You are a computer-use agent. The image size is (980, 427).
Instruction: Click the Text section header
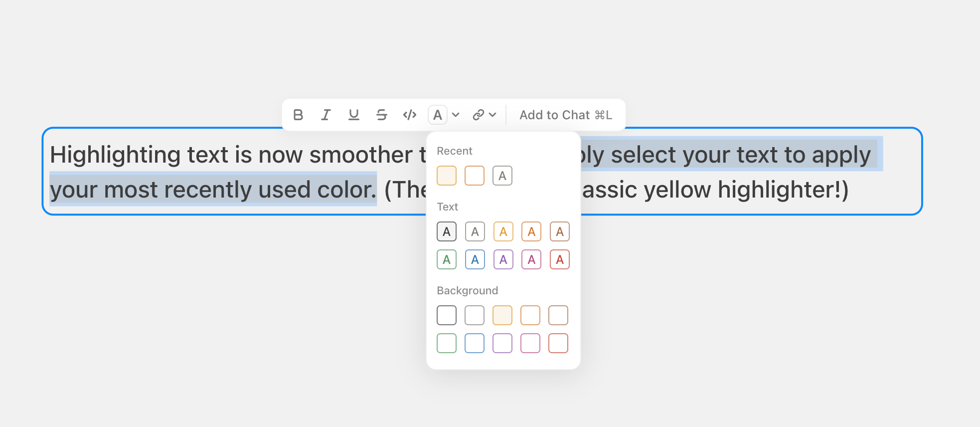tap(446, 207)
